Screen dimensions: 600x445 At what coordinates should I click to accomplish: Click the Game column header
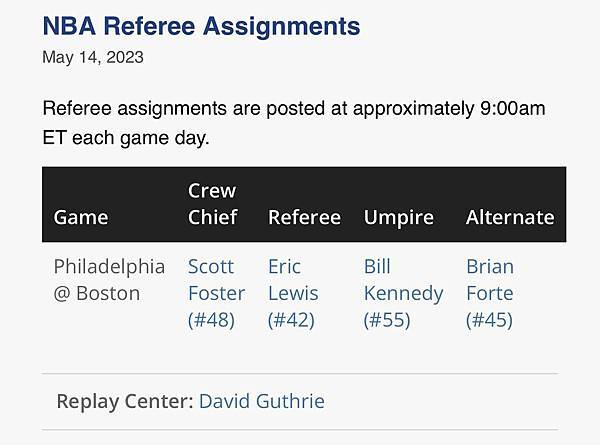click(81, 217)
